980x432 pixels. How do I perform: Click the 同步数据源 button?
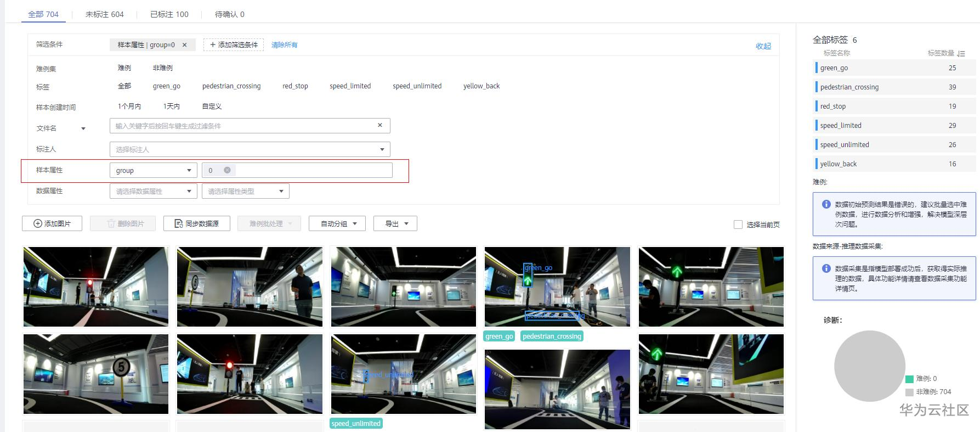coord(197,223)
